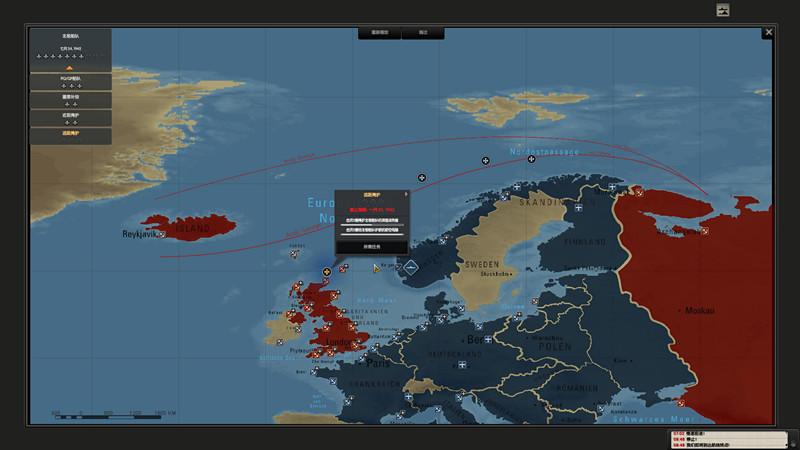Select the second of the two top-center map tabs

423,33
